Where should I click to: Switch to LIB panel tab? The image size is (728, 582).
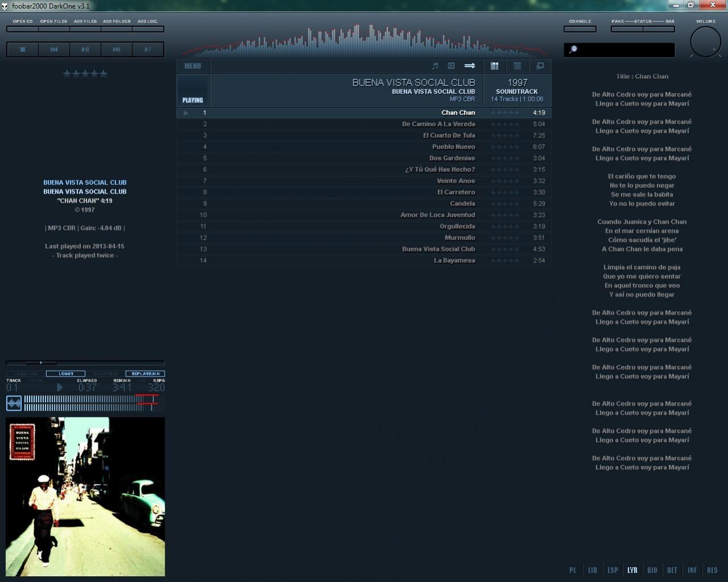(x=593, y=570)
